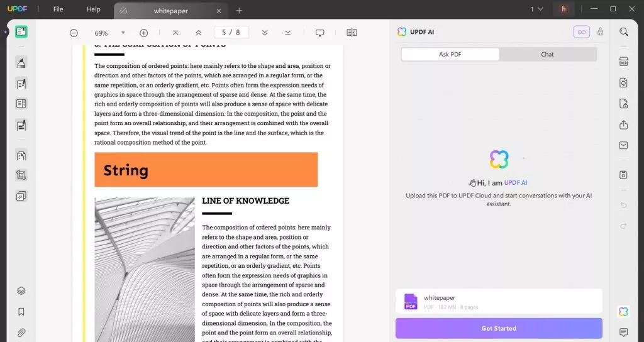
Task: Open the user account avatar h
Action: 563,9
